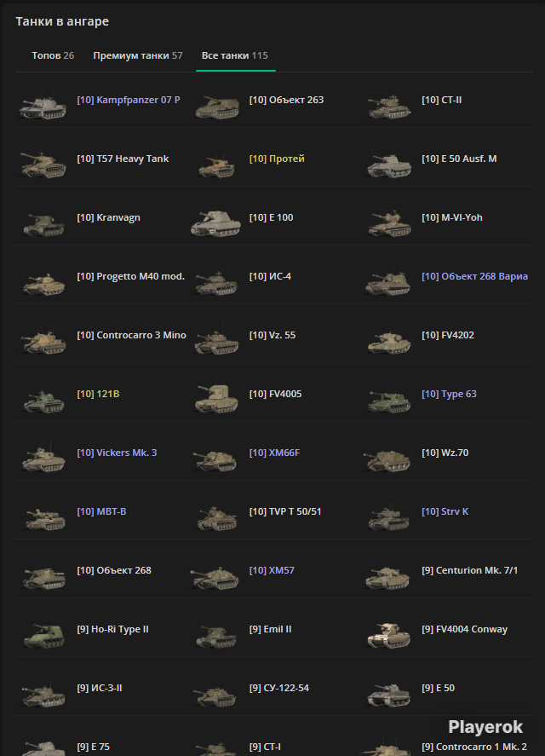This screenshot has height=756, width=545.
Task: Click the XM57 tank thumbnail
Action: coord(215,578)
